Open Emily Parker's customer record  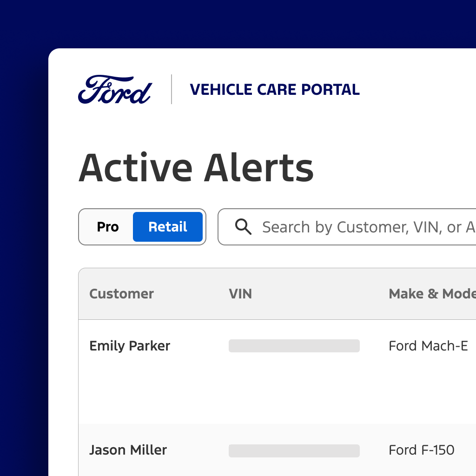coord(130,346)
